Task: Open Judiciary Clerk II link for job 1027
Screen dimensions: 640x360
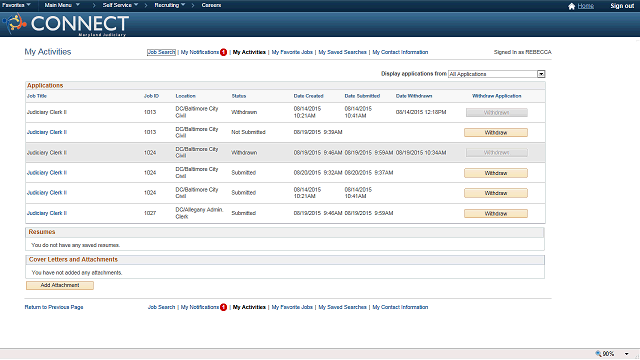Action: pos(47,213)
